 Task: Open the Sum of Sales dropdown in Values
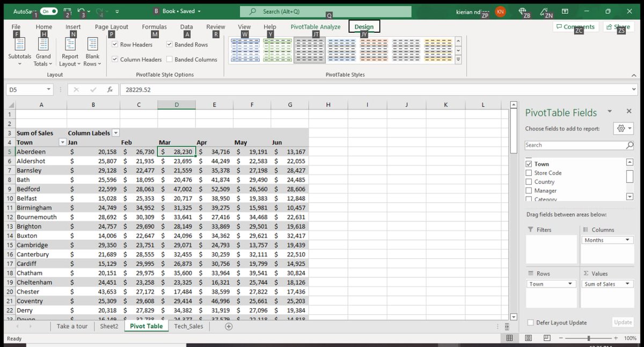click(627, 284)
